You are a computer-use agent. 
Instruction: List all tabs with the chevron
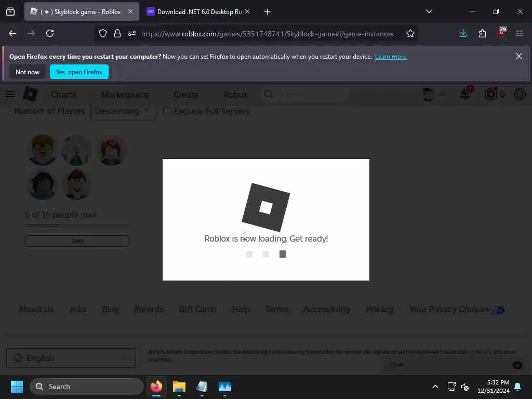pos(429,11)
